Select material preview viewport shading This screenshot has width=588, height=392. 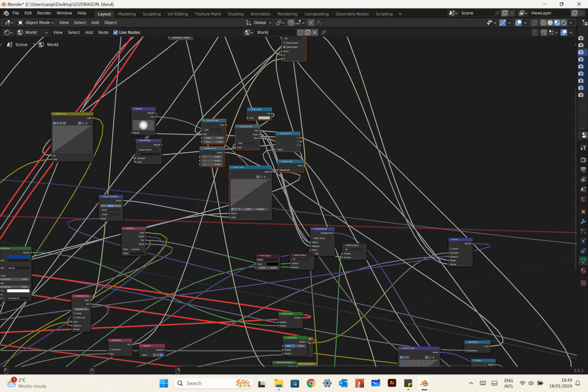[x=557, y=23]
